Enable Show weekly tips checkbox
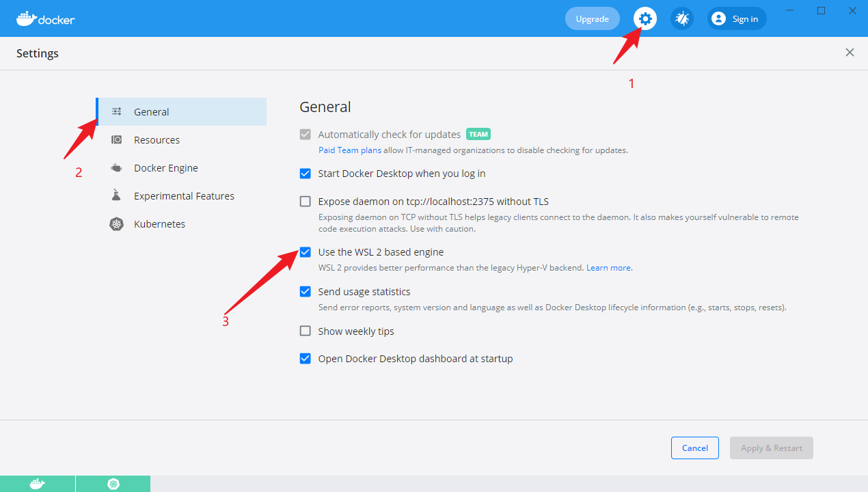This screenshot has width=868, height=492. [x=306, y=331]
